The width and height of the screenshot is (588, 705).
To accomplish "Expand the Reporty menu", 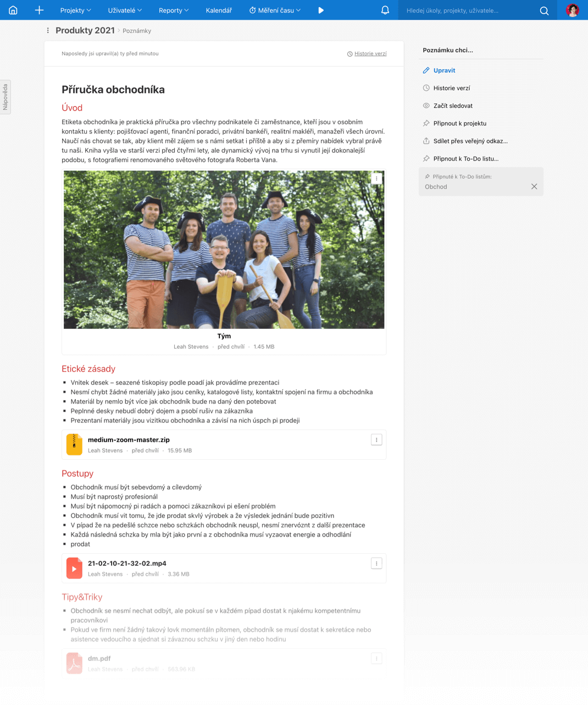I will coord(174,10).
